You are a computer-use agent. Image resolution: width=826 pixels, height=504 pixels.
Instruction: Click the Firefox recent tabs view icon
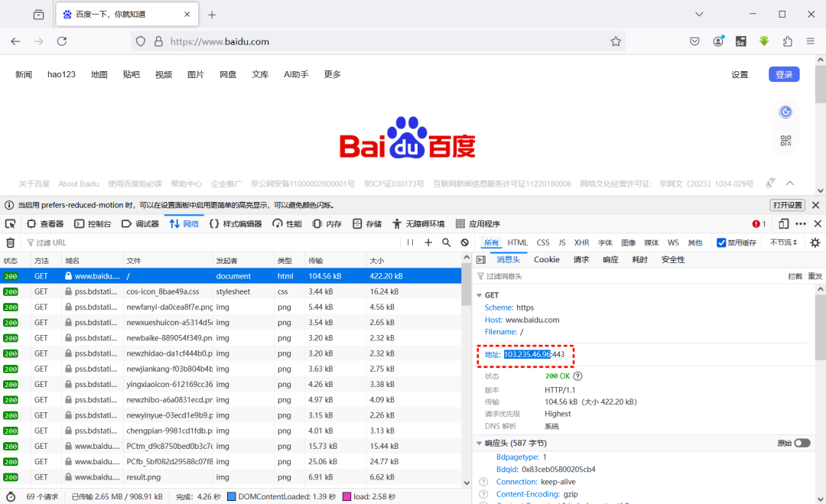tap(38, 15)
